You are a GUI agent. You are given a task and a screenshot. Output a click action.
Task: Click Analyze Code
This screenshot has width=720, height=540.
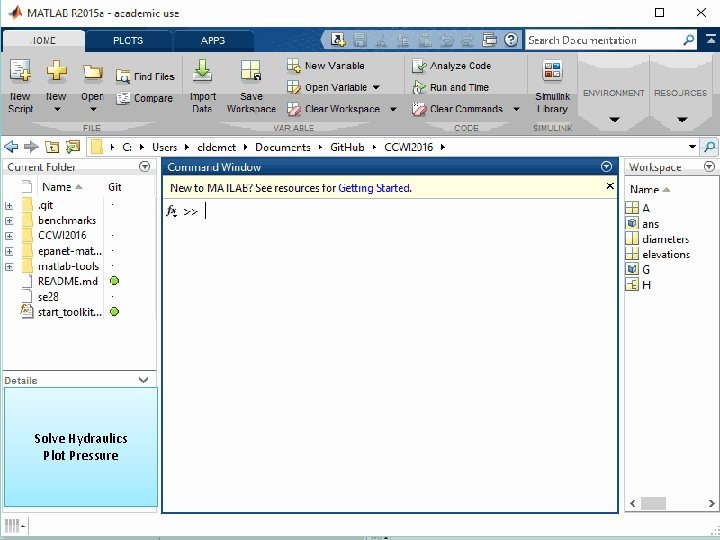click(x=451, y=66)
